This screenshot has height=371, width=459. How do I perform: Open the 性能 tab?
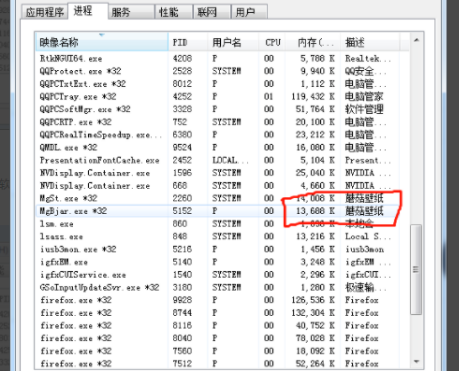tap(173, 12)
